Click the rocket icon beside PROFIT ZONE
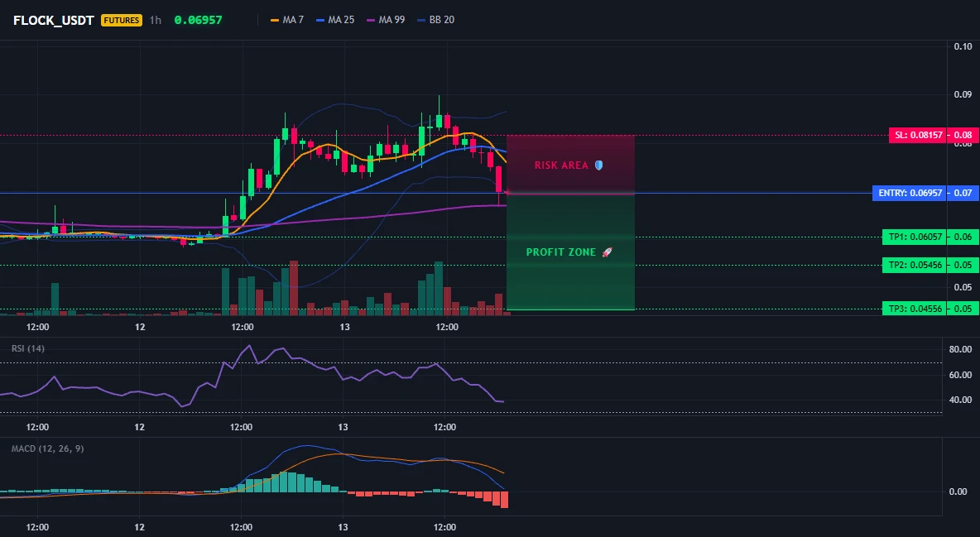The height and width of the screenshot is (537, 980). tap(607, 252)
